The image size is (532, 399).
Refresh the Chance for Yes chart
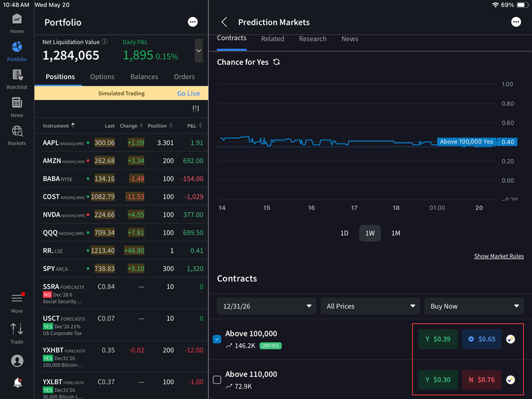pos(277,61)
